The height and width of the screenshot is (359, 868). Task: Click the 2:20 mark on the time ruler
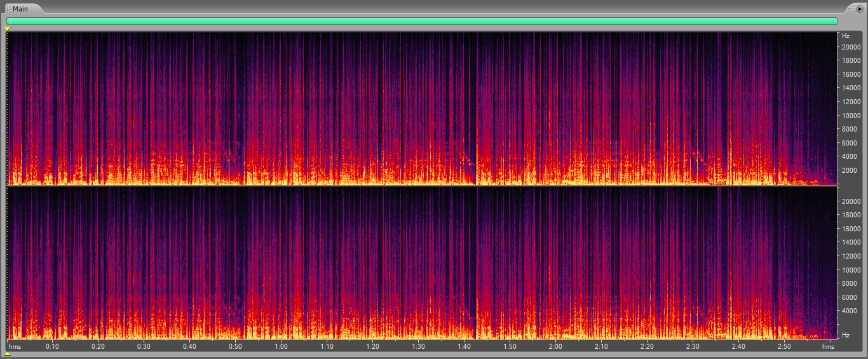pos(648,346)
